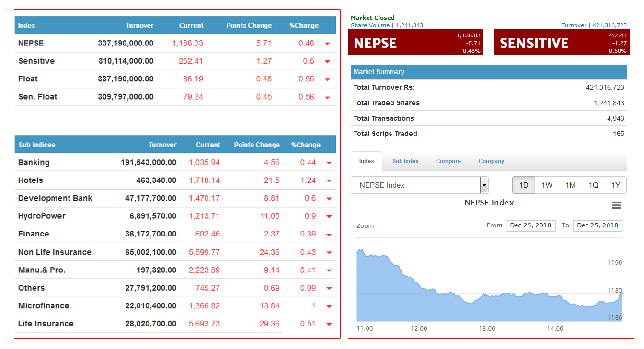
Task: Click the Total Turnover Rs value 421,316,723
Action: (605, 87)
